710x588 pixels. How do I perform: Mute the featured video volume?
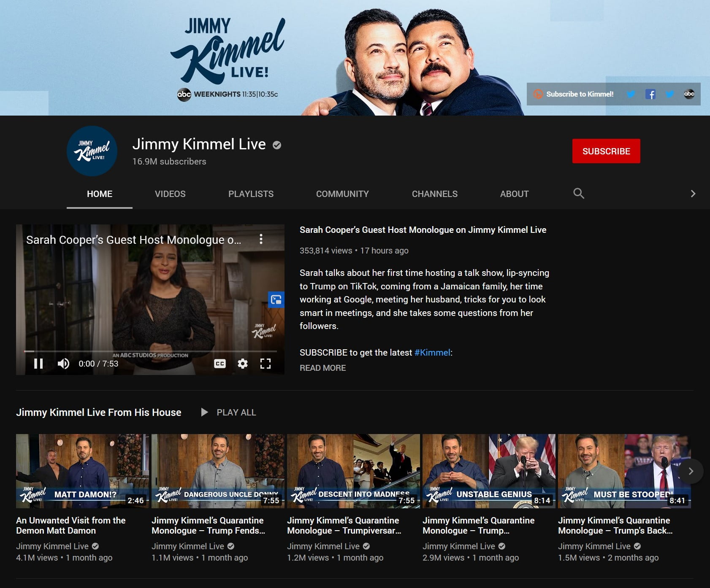(63, 364)
